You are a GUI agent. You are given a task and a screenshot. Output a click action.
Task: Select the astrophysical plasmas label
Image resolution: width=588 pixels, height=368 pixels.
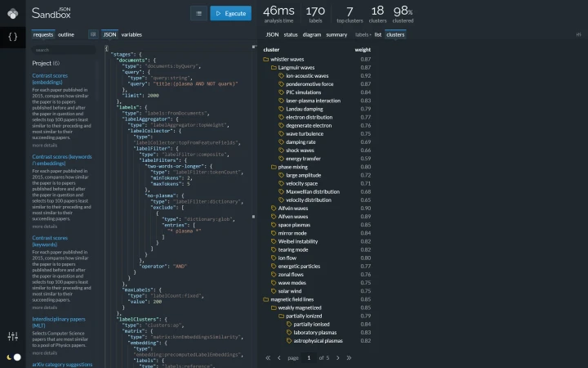point(318,341)
